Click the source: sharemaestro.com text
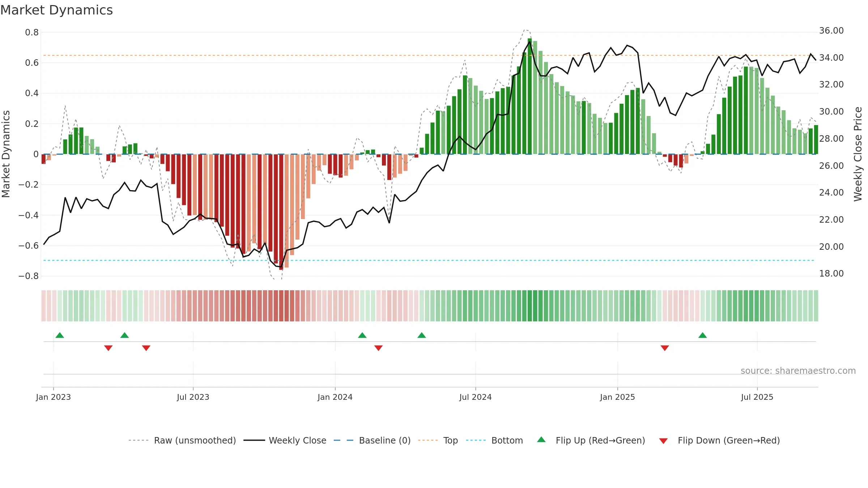This screenshot has height=488, width=868. click(x=798, y=371)
